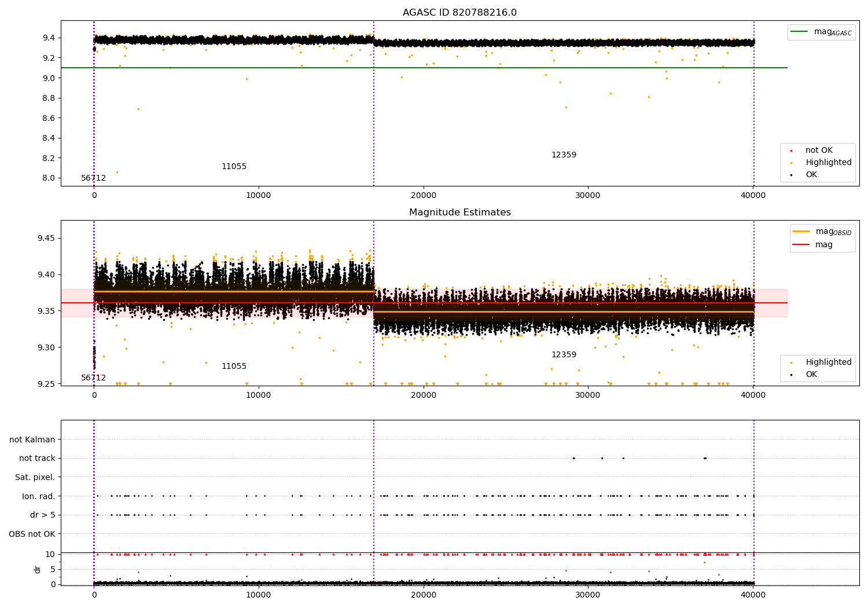Click the '12359' annotation in the top plot

click(564, 155)
